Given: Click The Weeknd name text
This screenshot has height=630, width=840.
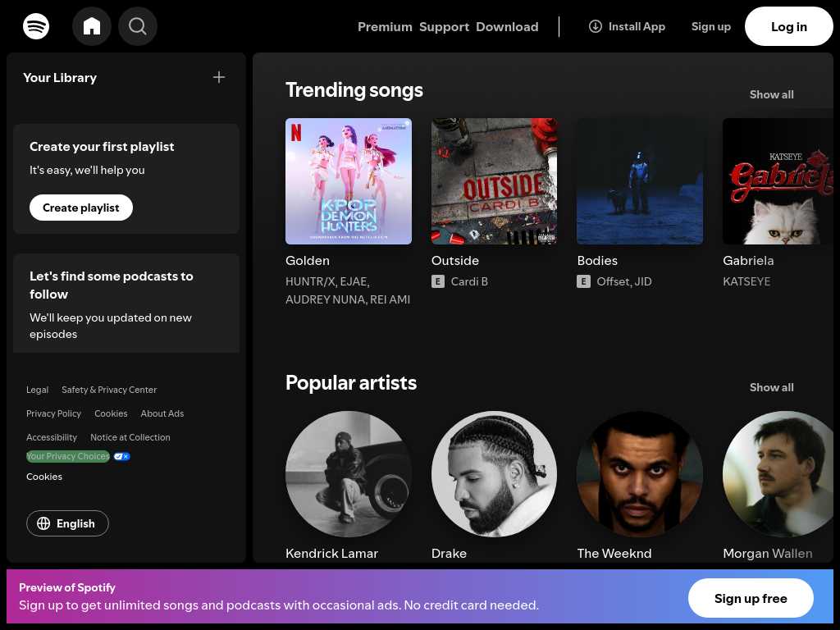Looking at the screenshot, I should [614, 554].
